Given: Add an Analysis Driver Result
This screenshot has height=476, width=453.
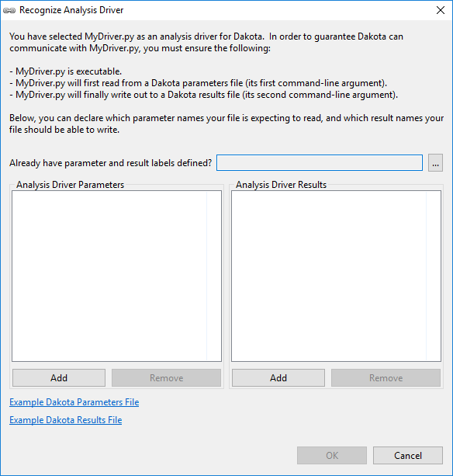Looking at the screenshot, I should pyautogui.click(x=278, y=378).
